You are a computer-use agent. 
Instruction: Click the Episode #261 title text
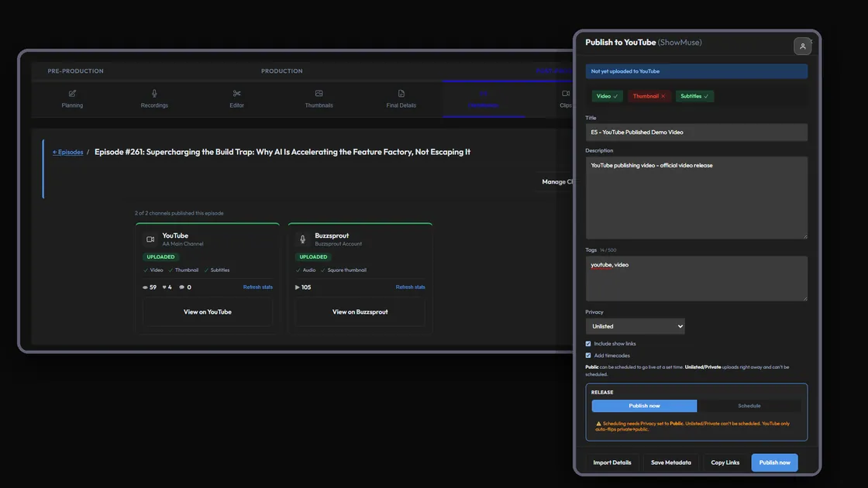tap(282, 152)
